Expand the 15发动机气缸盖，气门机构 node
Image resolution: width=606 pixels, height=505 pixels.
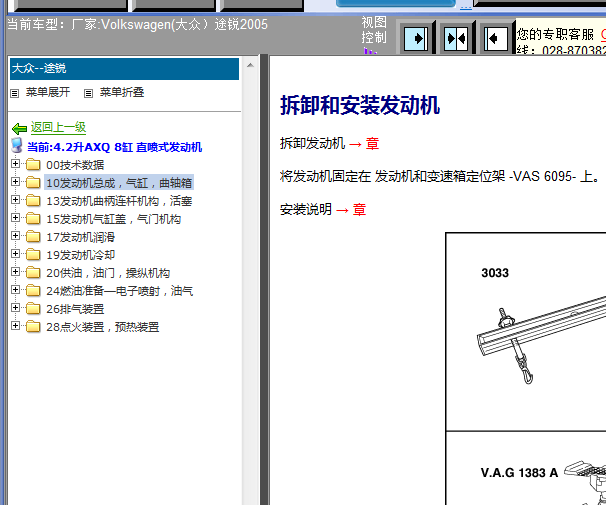coord(15,218)
